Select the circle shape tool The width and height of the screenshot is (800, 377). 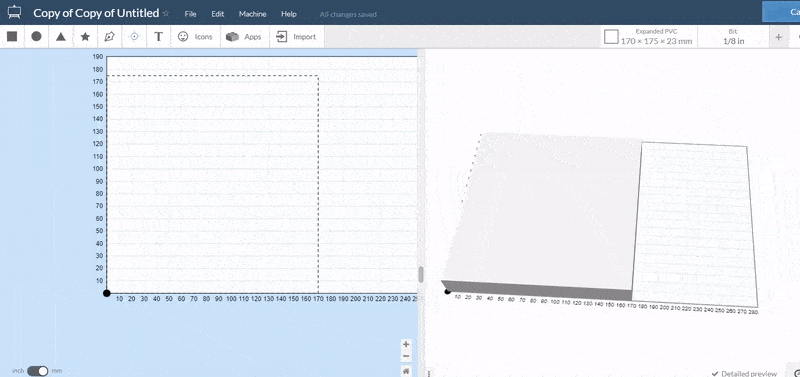pyautogui.click(x=36, y=37)
